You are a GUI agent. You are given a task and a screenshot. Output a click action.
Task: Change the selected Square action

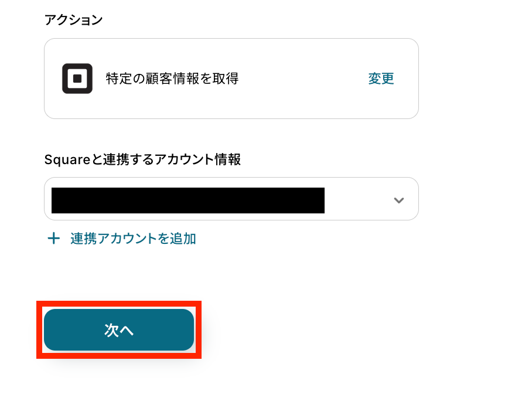click(x=381, y=79)
